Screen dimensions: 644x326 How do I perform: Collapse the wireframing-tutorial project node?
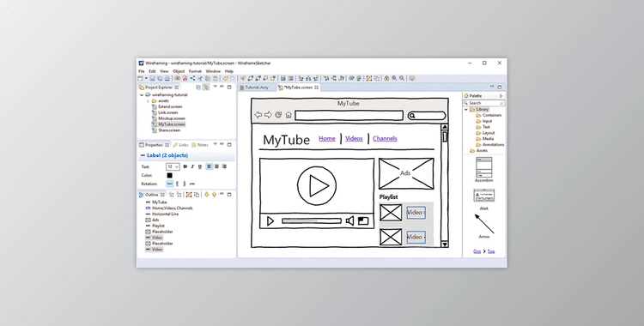(142, 95)
